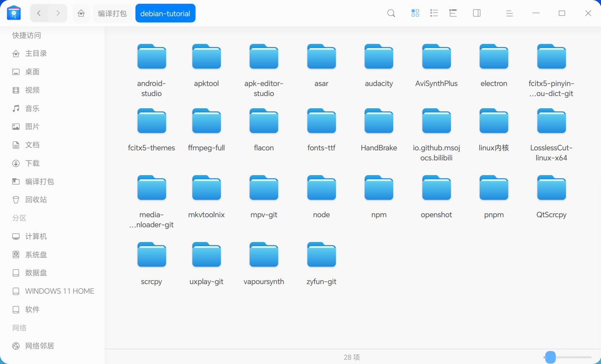601x364 pixels.
Task: Select the zyfun-git folder
Action: coord(322,263)
